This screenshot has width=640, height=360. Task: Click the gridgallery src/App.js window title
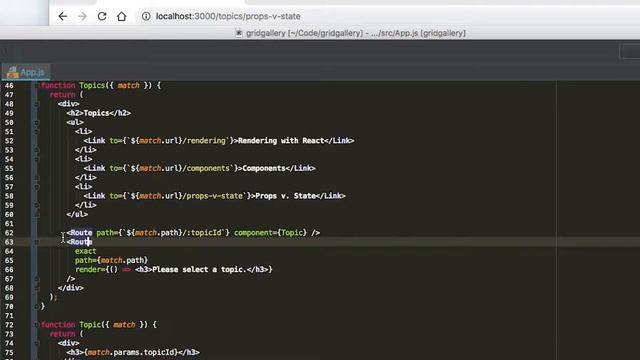[x=356, y=33]
